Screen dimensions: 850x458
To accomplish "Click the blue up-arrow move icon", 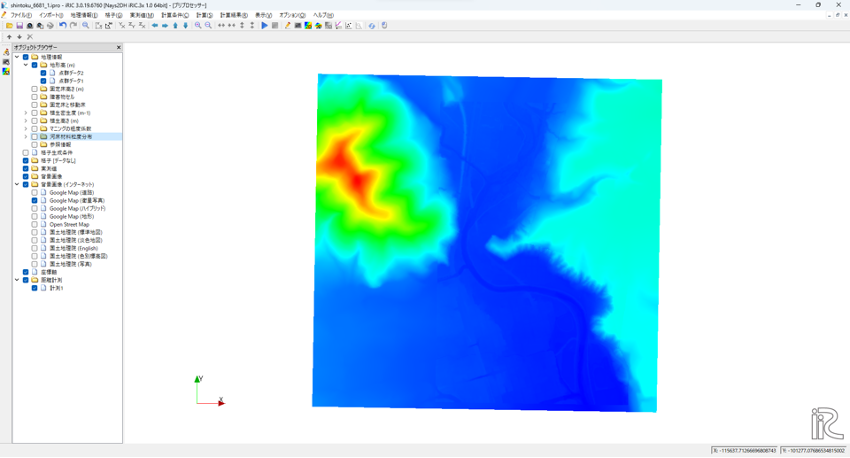I will pyautogui.click(x=175, y=25).
